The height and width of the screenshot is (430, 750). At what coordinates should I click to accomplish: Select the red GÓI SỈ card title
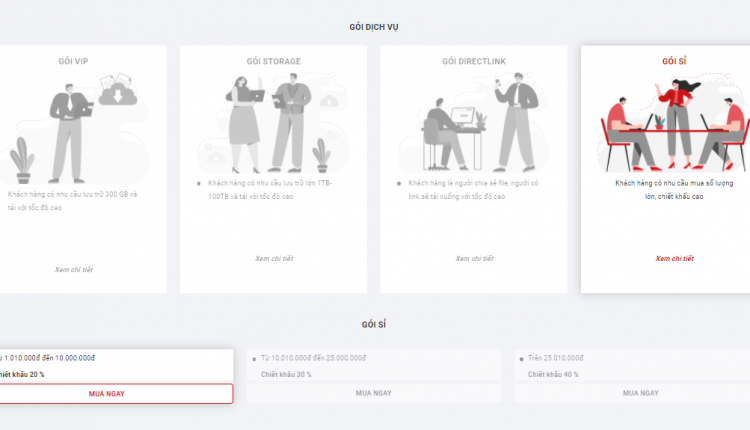coord(674,61)
